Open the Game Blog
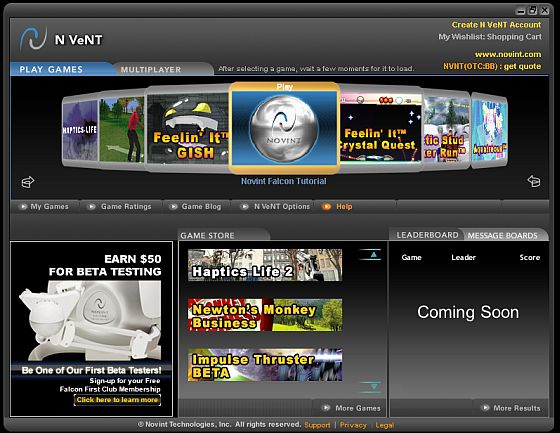Screen dimensions: 560x433 coord(201,206)
